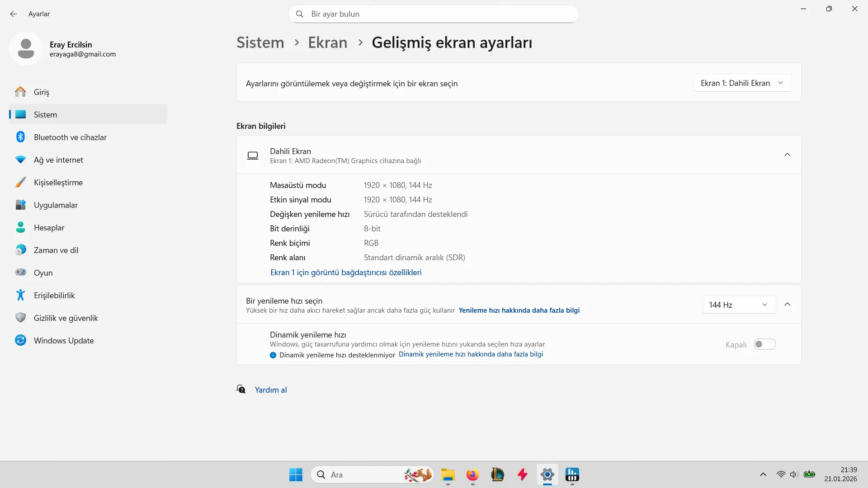Screen dimensions: 868x488
Task: Toggle the Dinamik yenileme hızı switch
Action: (x=764, y=344)
